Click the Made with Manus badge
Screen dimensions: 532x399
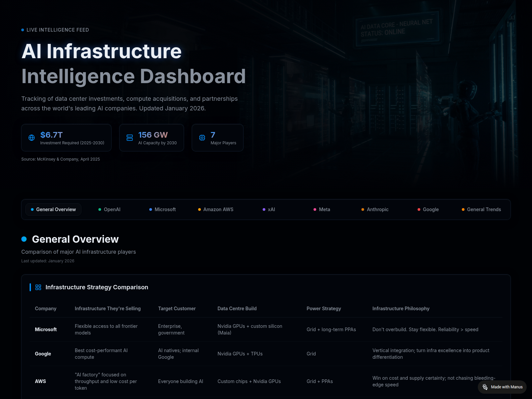point(502,387)
